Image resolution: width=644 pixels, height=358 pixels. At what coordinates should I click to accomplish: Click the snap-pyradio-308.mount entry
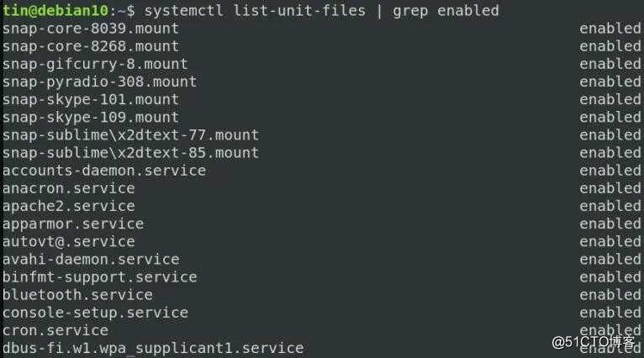(x=99, y=82)
